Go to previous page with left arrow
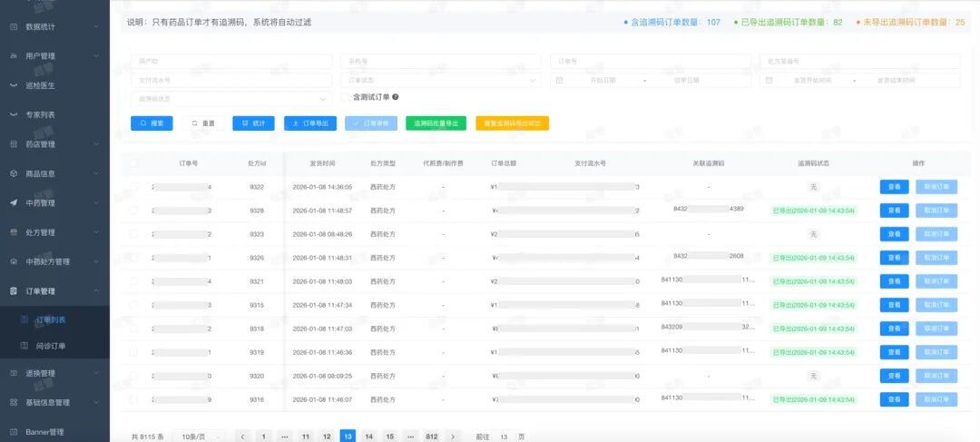Image resolution: width=980 pixels, height=442 pixels. coord(242,437)
